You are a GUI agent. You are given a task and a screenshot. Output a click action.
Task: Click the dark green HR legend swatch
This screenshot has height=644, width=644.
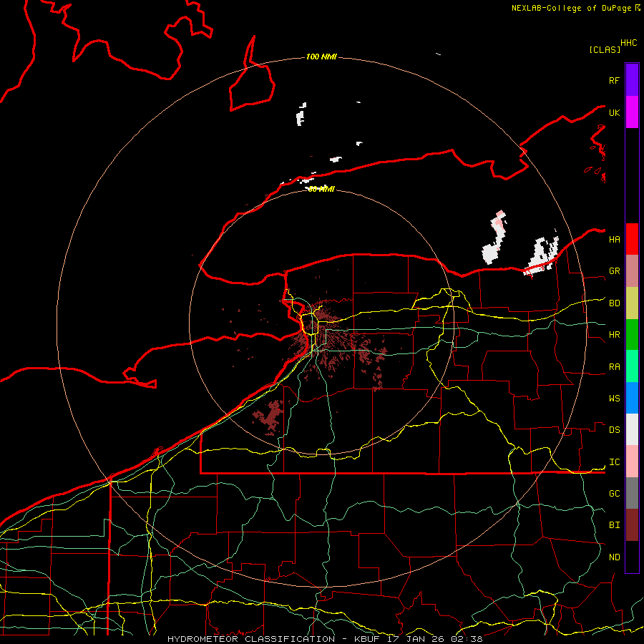pos(632,335)
